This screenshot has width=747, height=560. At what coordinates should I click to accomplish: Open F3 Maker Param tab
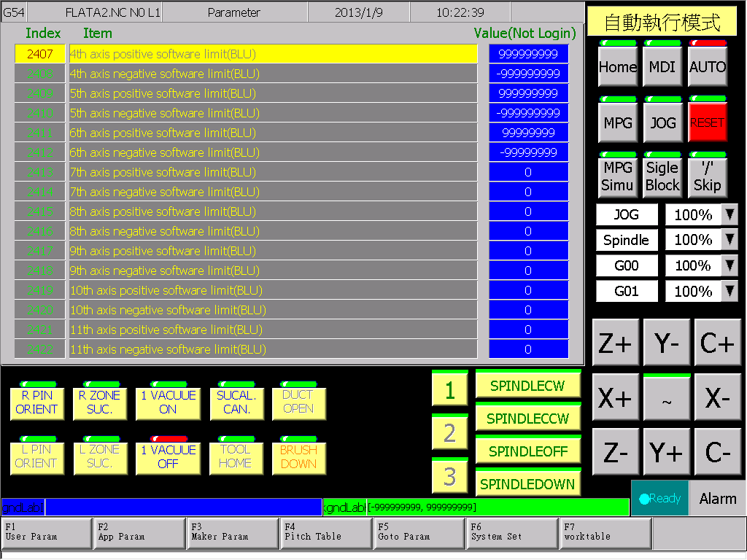click(233, 533)
